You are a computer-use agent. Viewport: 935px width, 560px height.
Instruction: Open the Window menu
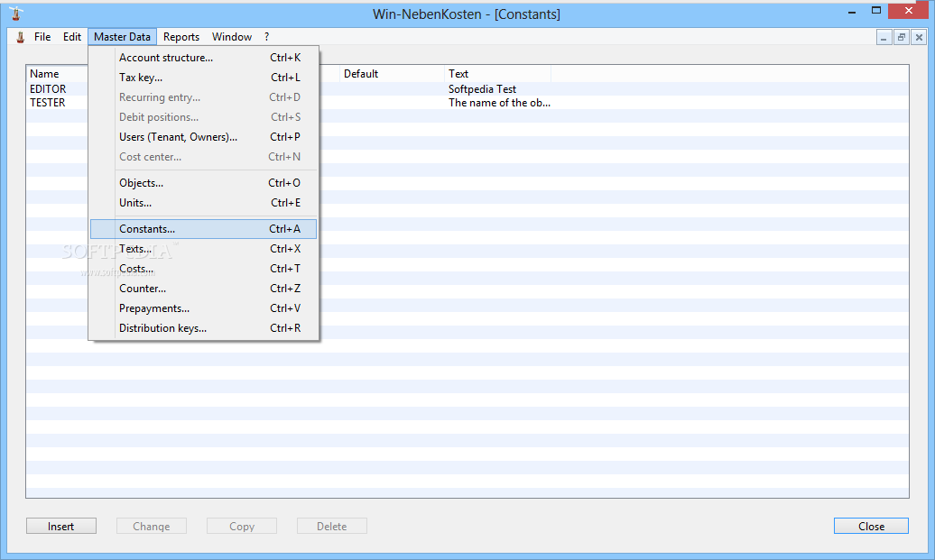[232, 37]
